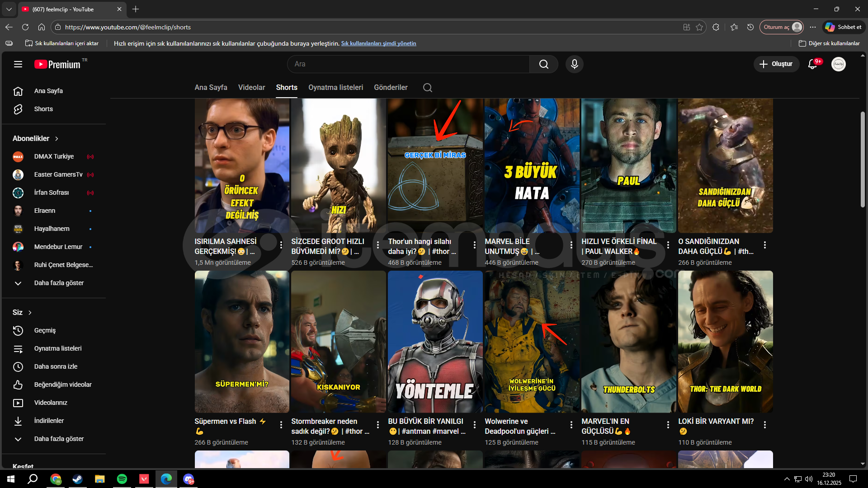Viewport: 868px width, 488px height.
Task: Expand the Abonelikler section chevron
Action: pos(57,139)
